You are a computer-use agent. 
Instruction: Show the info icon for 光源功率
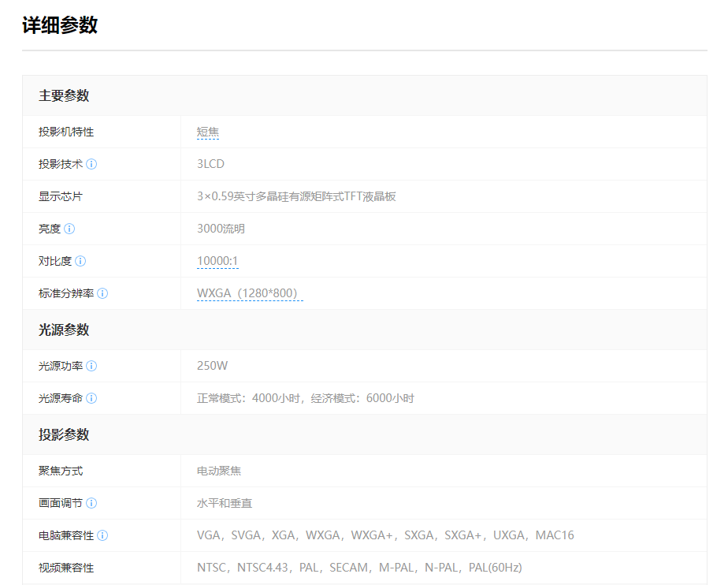tap(91, 366)
